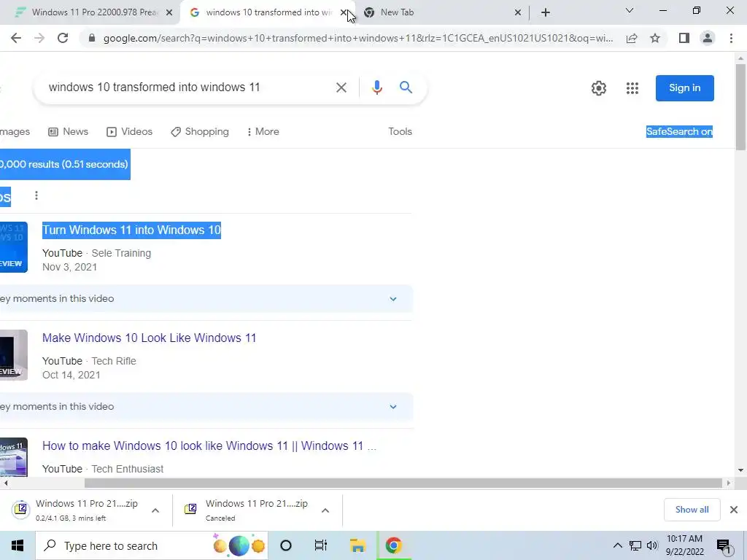Select the Videos results tab
This screenshot has width=747, height=560.
(130, 131)
